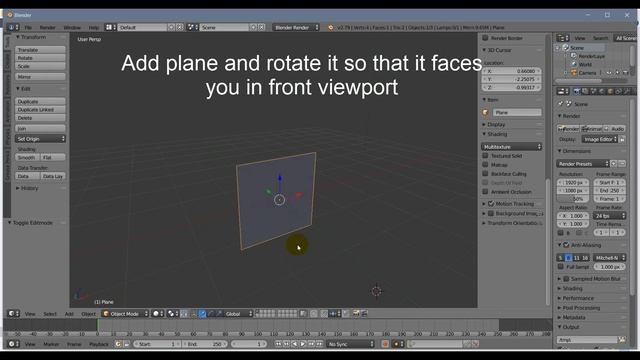Open the Window menu
The width and height of the screenshot is (640, 360).
click(72, 27)
